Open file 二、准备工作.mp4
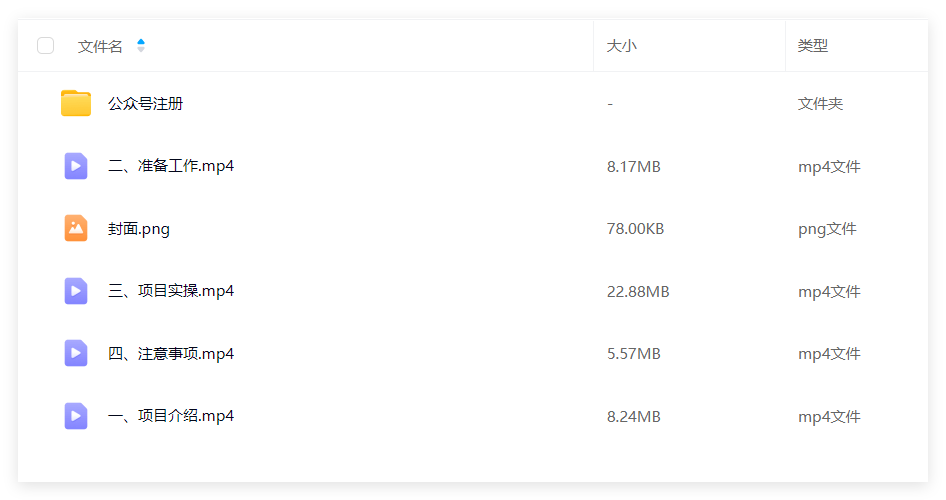 pyautogui.click(x=171, y=166)
